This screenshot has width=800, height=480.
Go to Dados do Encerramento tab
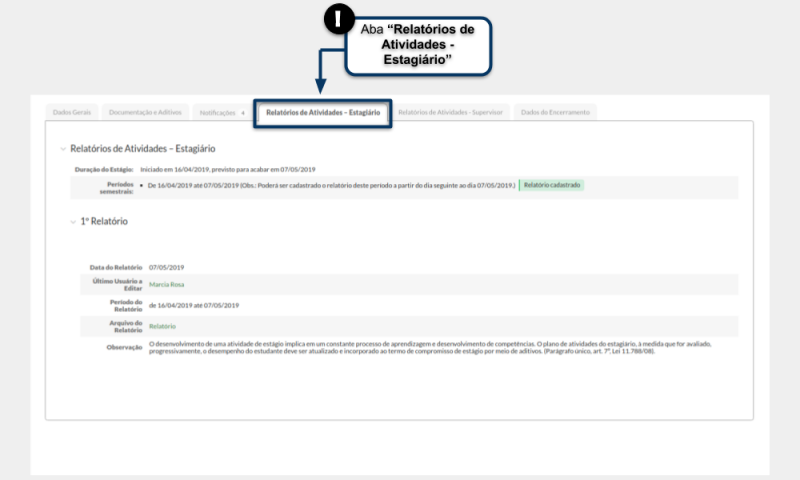coord(555,112)
